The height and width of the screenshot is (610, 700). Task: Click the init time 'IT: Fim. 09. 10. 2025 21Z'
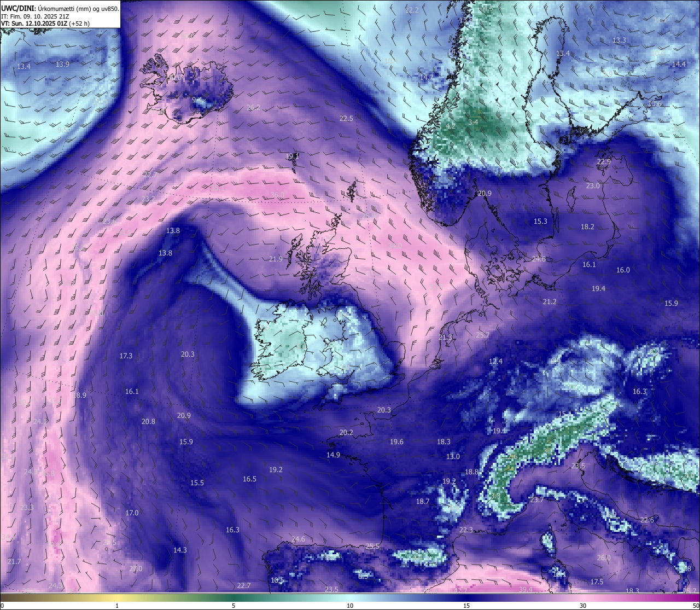pyautogui.click(x=36, y=16)
